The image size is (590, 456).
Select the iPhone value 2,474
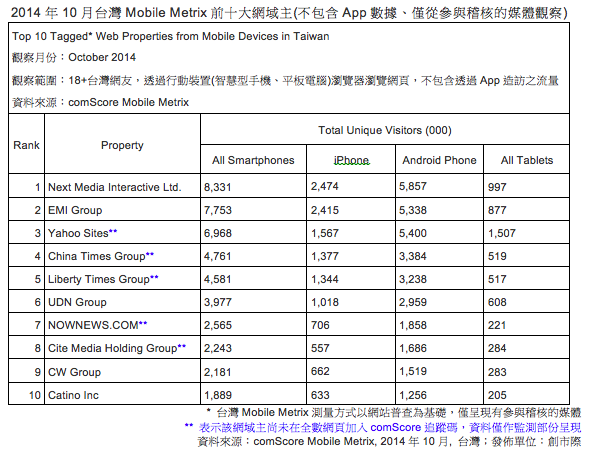point(325,186)
